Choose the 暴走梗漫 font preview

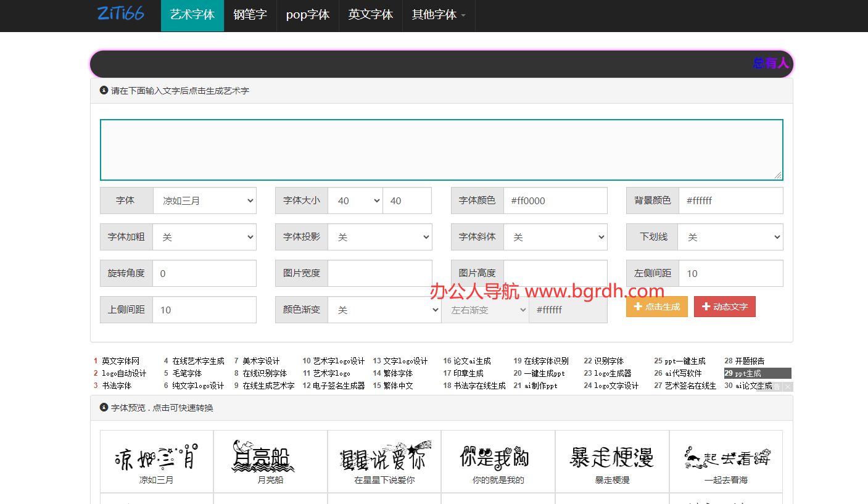tap(612, 461)
